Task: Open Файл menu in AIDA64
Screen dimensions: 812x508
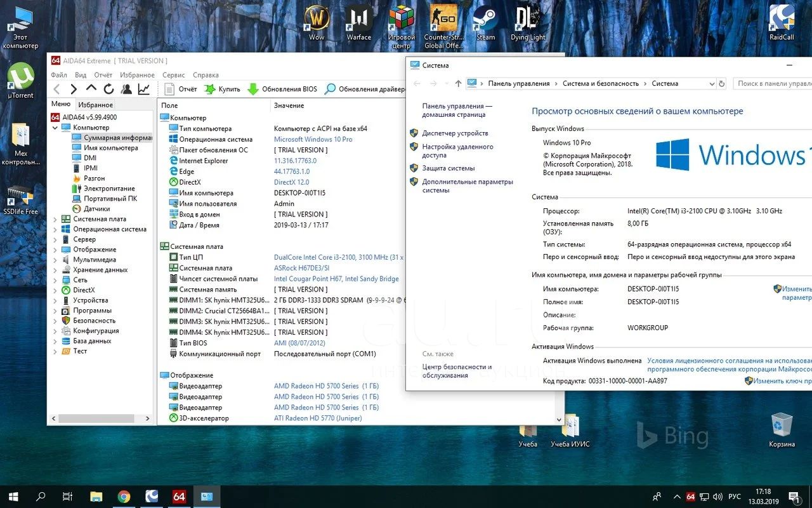Action: click(59, 75)
